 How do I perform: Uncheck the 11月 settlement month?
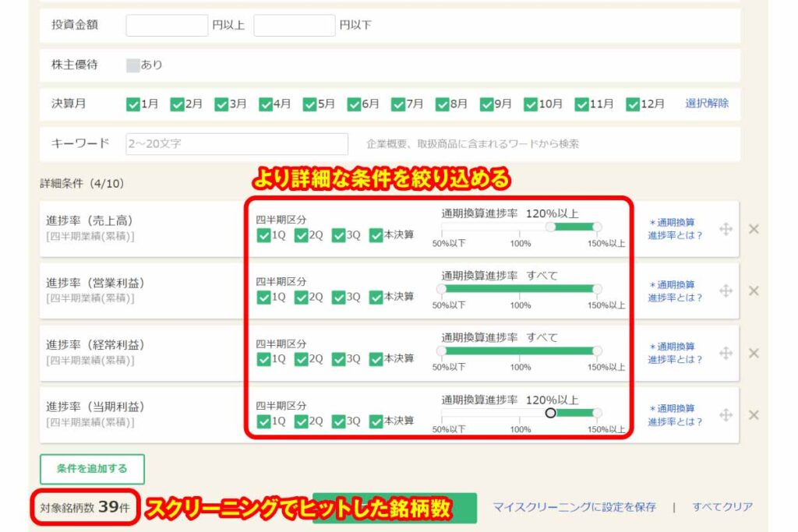point(581,104)
